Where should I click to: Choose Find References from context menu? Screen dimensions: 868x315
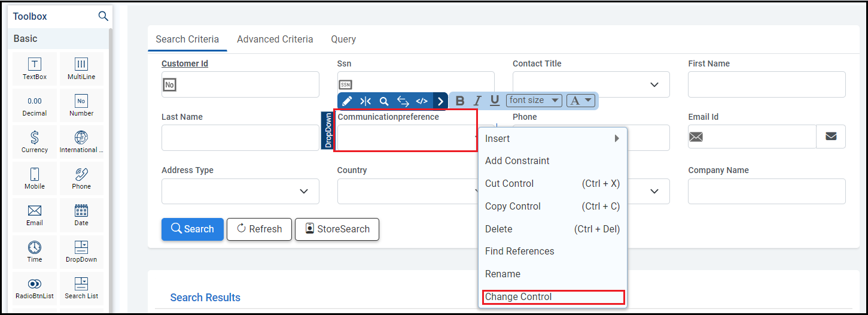tap(553, 251)
